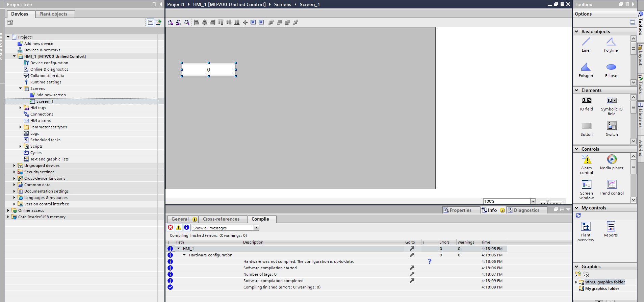Click the center vertically on screen icon
The width and height of the screenshot is (644, 302).
[261, 22]
